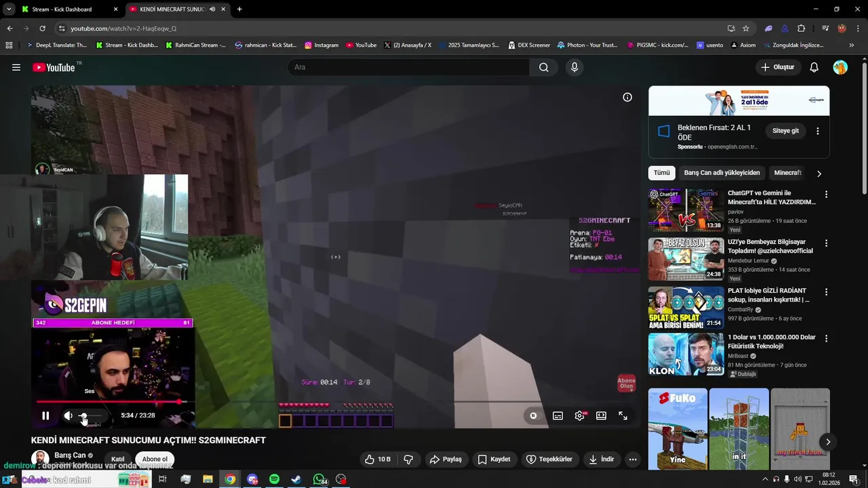Save the video with Kaydet

click(x=494, y=459)
